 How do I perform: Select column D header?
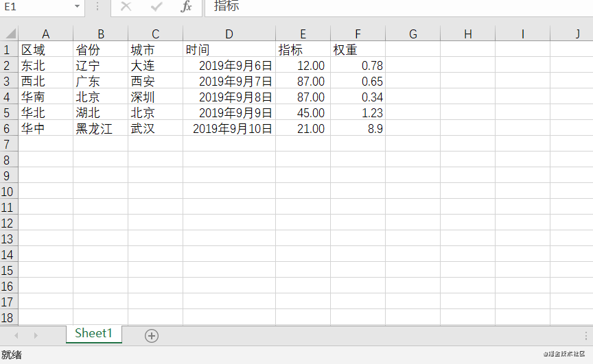click(x=229, y=34)
